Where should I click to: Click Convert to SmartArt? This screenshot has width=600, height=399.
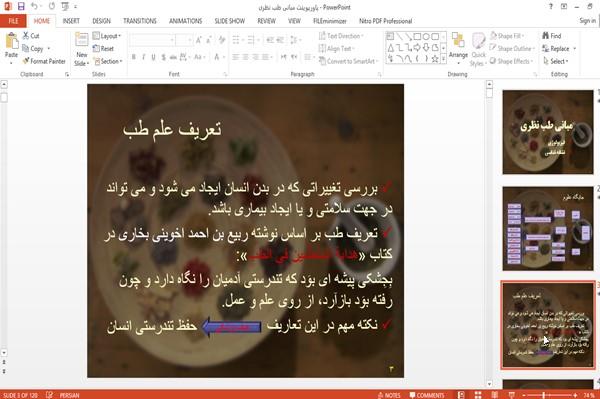pyautogui.click(x=348, y=61)
